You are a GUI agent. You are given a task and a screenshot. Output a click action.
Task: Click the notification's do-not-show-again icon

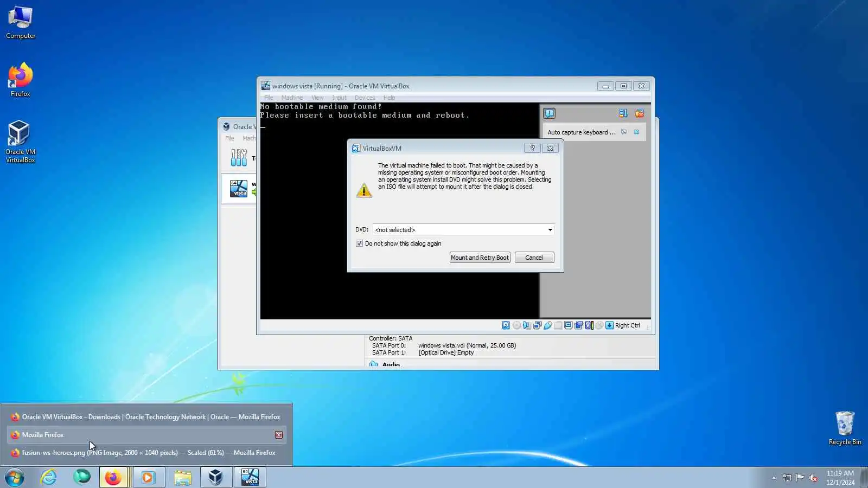pos(624,132)
